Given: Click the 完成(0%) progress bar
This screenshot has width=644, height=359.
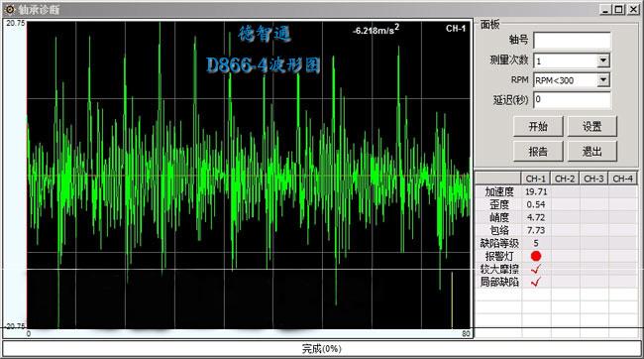Looking at the screenshot, I should click(322, 349).
